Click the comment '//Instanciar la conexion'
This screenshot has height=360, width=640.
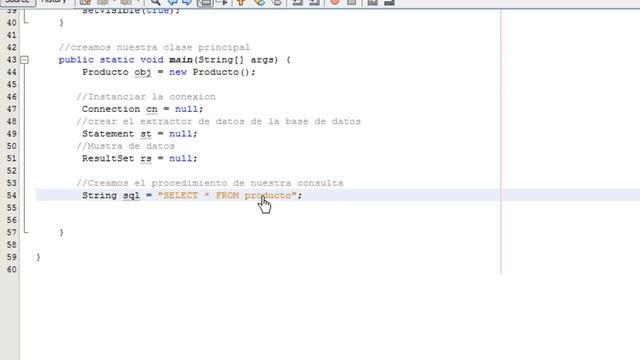click(146, 97)
